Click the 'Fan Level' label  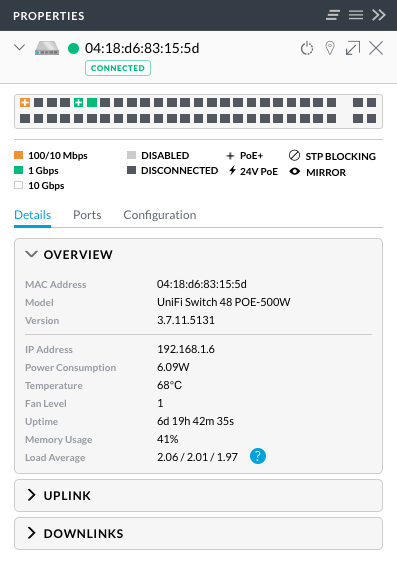[x=46, y=403]
